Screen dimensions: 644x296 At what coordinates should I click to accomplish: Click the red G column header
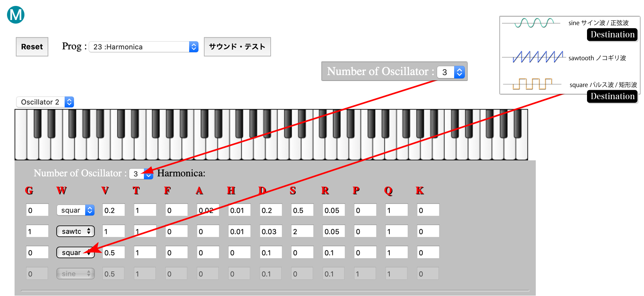[29, 191]
